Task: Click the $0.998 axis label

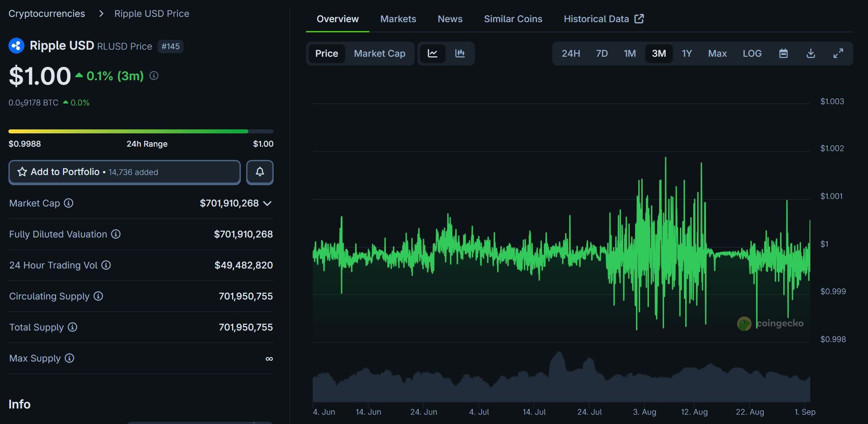Action: 833,339
